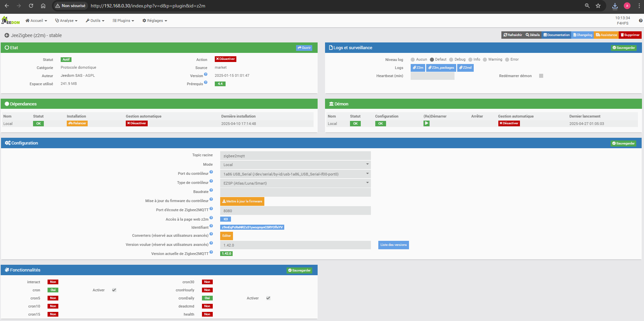The width and height of the screenshot is (644, 321).
Task: Show help for Identifiant
Action: (x=211, y=226)
